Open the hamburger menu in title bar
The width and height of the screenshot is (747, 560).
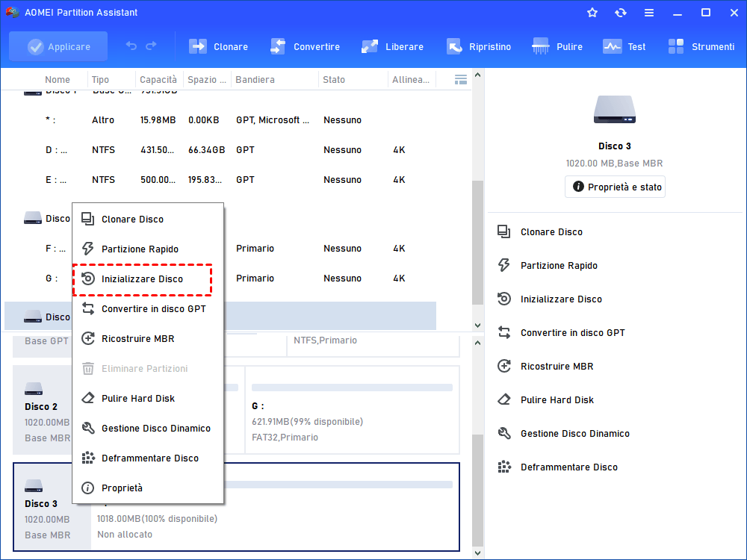tap(649, 13)
